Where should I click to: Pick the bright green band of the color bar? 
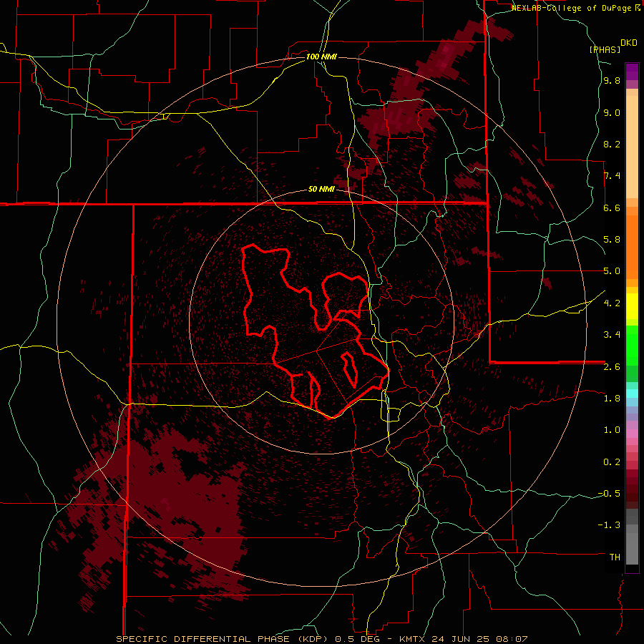tap(632, 345)
